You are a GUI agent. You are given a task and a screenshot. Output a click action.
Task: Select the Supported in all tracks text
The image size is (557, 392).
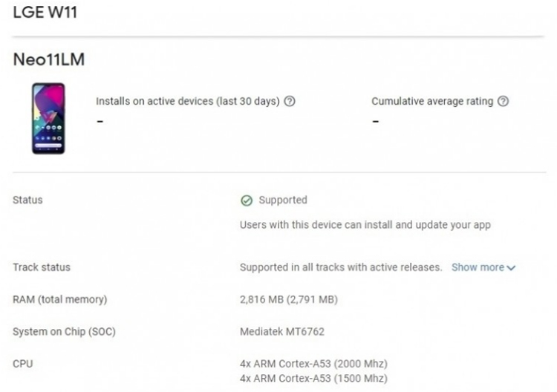click(x=341, y=267)
